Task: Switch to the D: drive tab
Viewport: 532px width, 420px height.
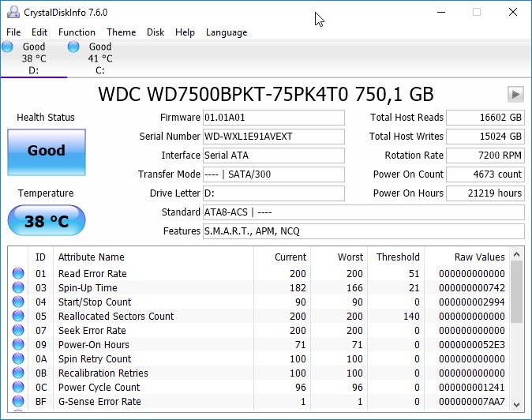Action: [34, 58]
